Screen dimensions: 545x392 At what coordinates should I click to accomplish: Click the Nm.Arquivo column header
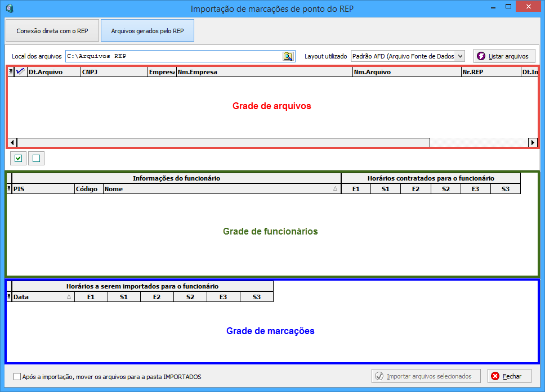pyautogui.click(x=407, y=72)
